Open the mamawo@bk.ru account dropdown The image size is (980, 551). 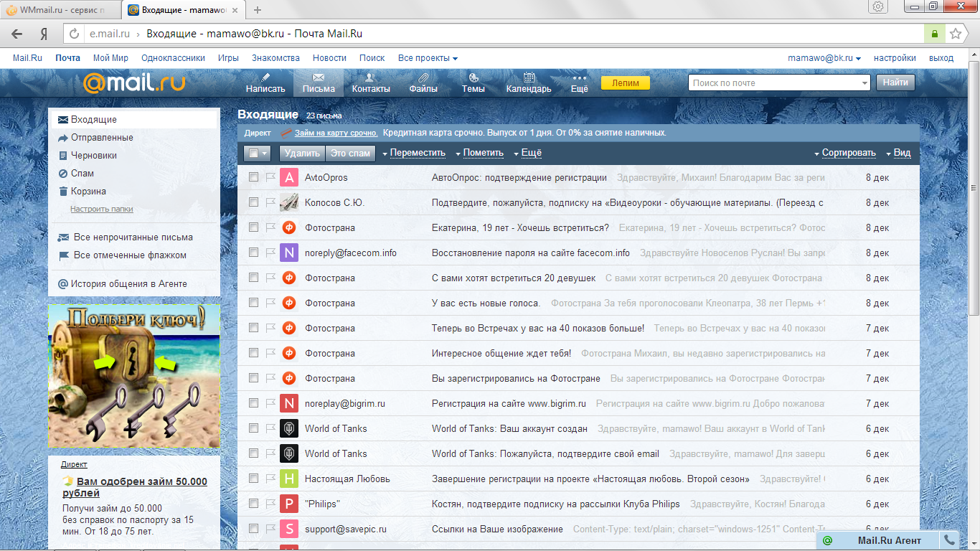pyautogui.click(x=824, y=58)
